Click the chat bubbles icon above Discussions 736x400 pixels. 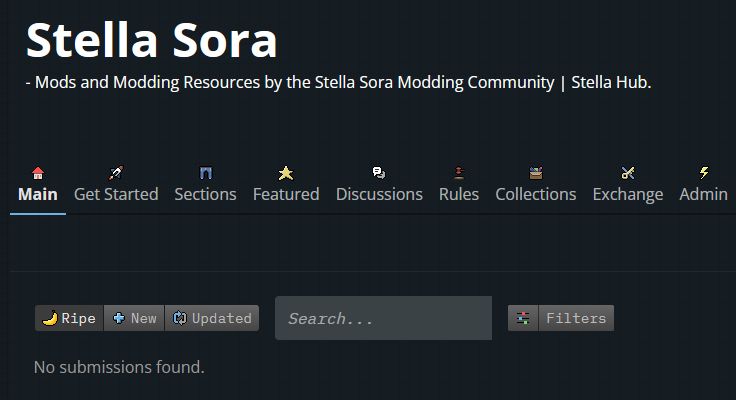[379, 173]
